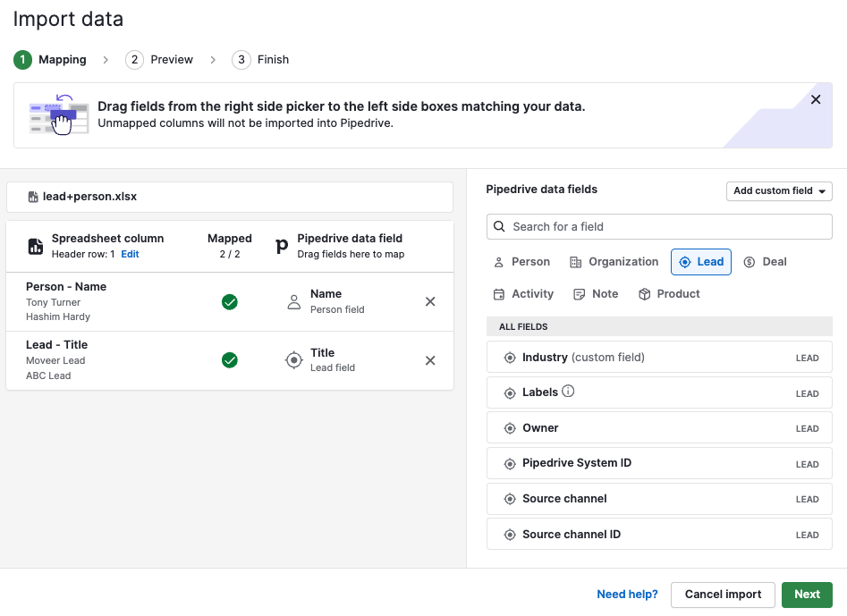
Task: Filter fields by Person
Action: 521,262
